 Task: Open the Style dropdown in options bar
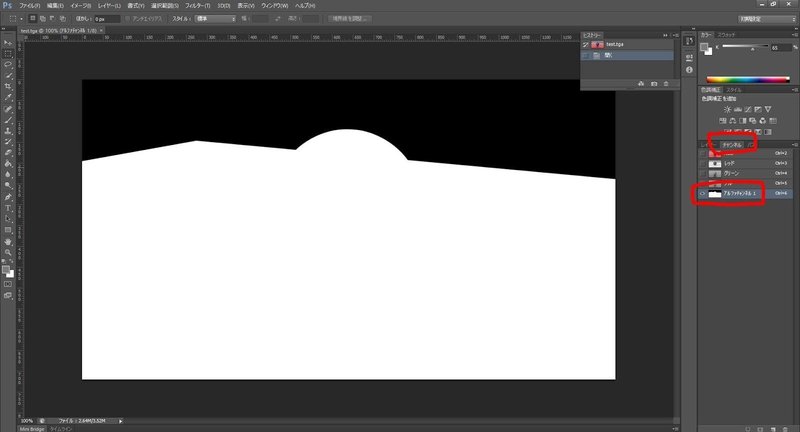pos(215,18)
